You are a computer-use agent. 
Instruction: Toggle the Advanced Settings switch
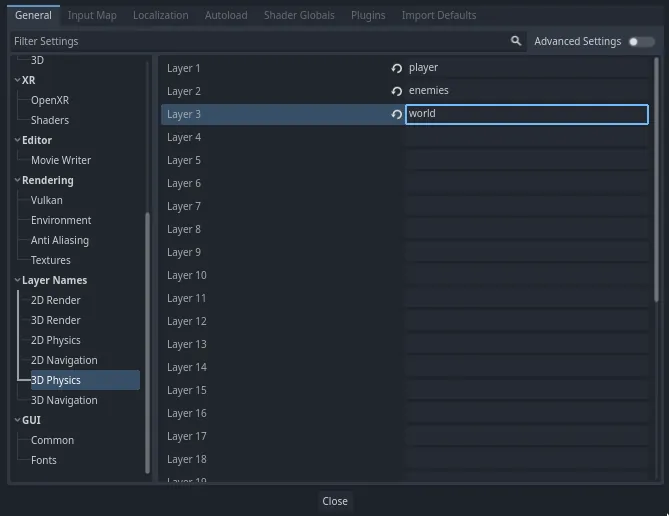pos(641,41)
